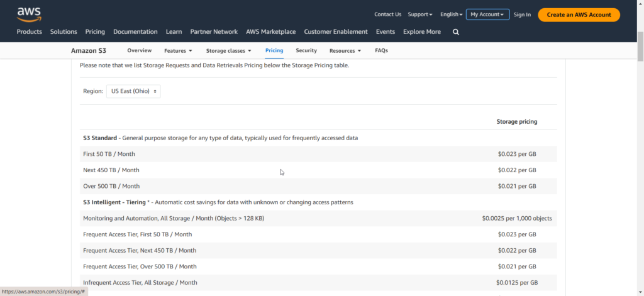Open AWS Marketplace menu
Viewport: 644px width, 296px height.
(x=270, y=31)
